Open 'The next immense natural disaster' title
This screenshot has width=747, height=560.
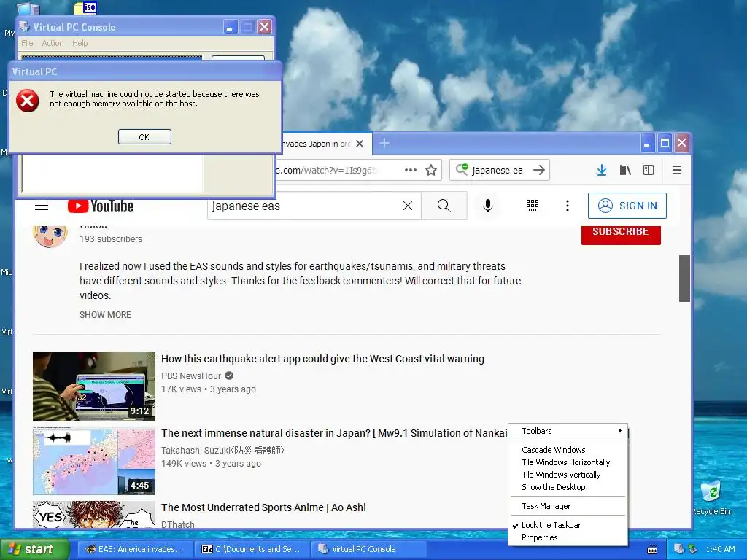334,433
